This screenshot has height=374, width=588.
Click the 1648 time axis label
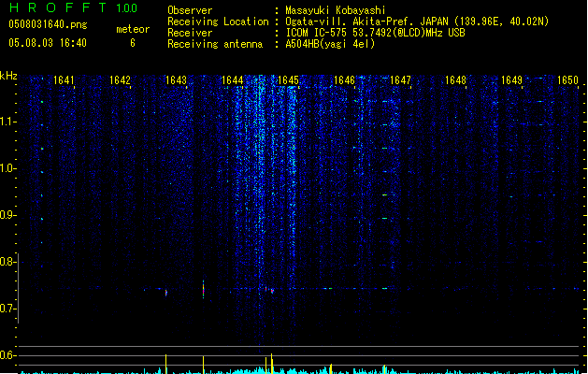pos(455,79)
